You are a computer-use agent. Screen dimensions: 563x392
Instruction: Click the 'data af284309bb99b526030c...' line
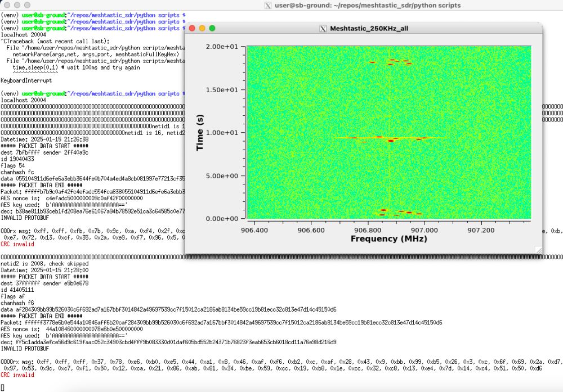click(169, 309)
